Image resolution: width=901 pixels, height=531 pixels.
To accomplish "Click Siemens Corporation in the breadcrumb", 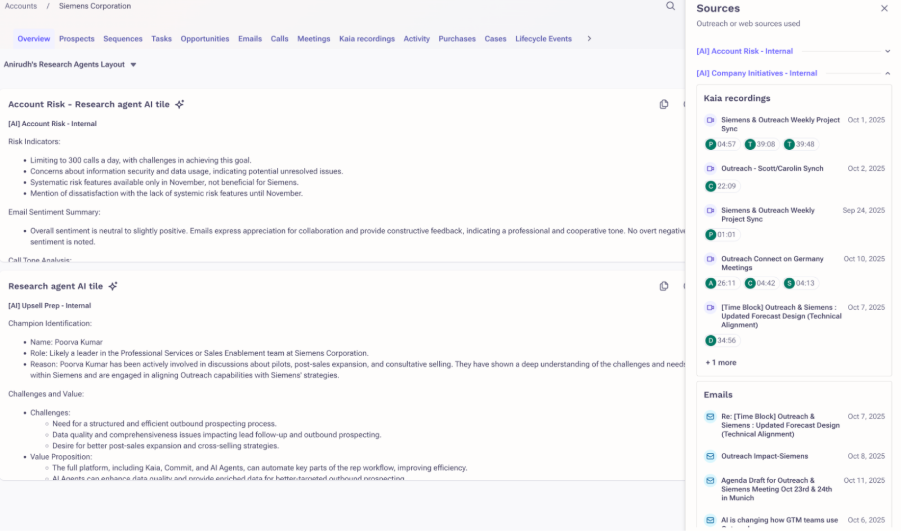I will 95,6.
